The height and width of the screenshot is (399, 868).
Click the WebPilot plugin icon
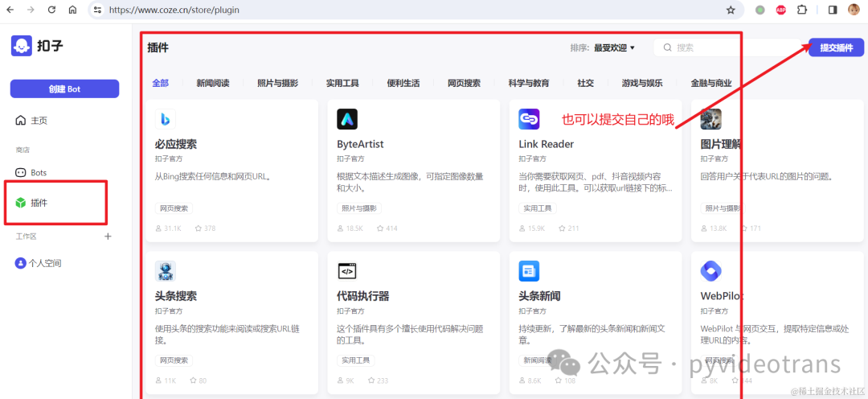click(710, 271)
